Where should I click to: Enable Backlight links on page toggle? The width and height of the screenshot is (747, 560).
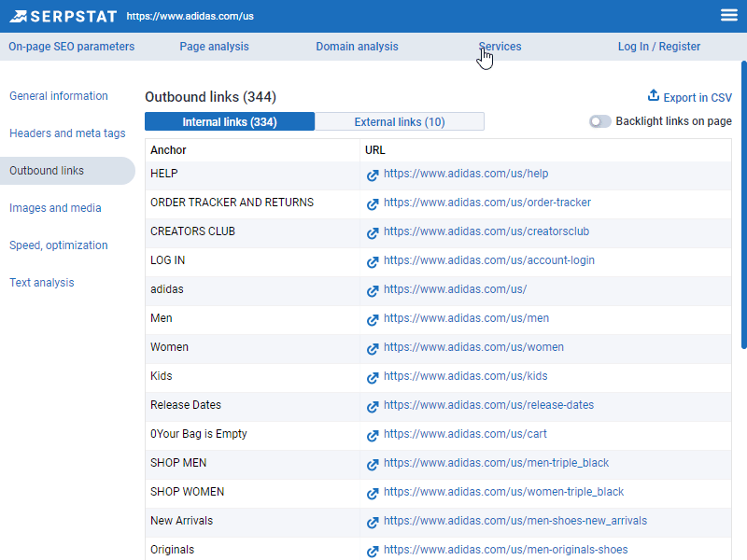coord(599,121)
